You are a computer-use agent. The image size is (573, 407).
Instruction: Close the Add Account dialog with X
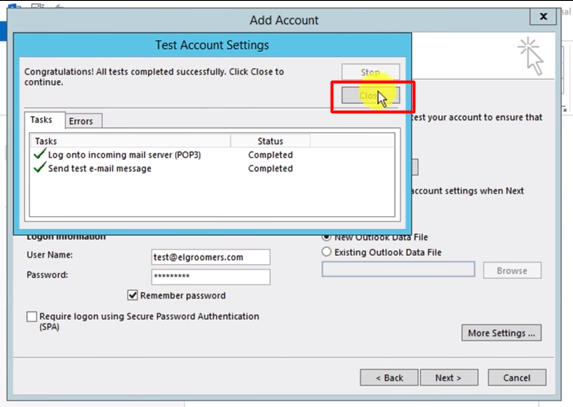click(543, 16)
